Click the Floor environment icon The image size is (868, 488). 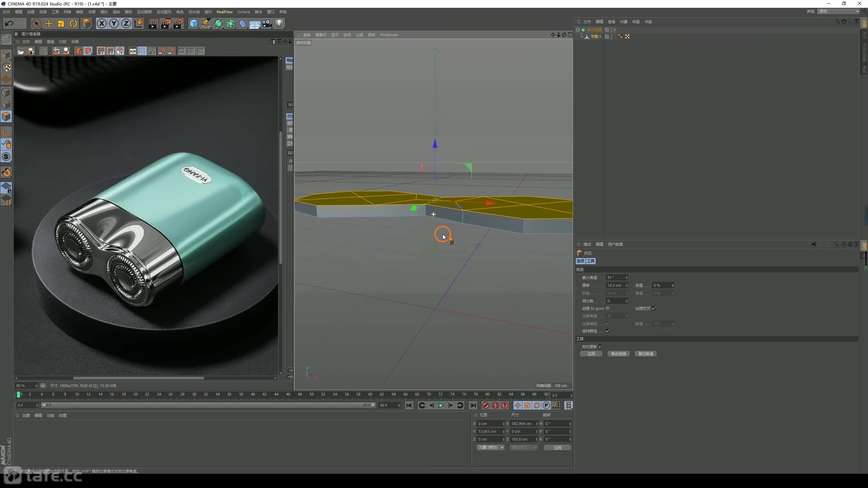(255, 24)
